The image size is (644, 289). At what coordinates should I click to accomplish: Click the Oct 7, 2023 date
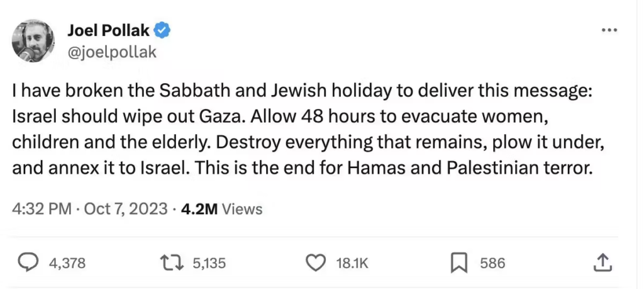coord(124,209)
